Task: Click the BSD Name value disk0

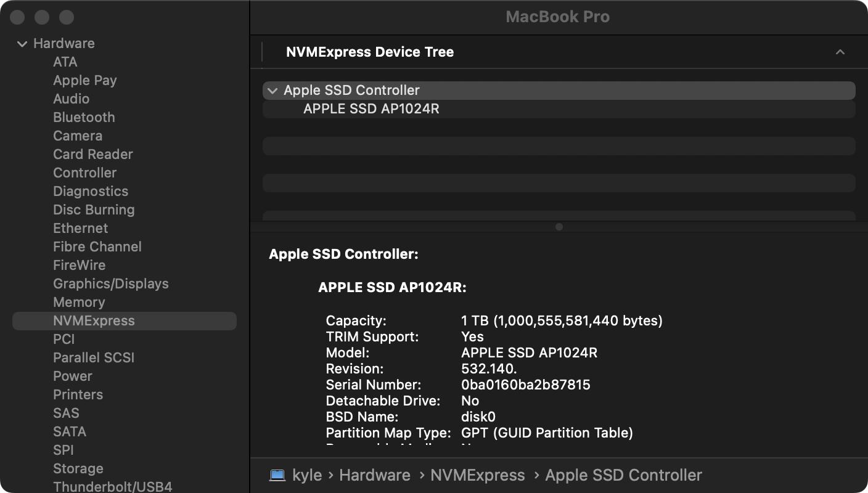Action: coord(478,417)
